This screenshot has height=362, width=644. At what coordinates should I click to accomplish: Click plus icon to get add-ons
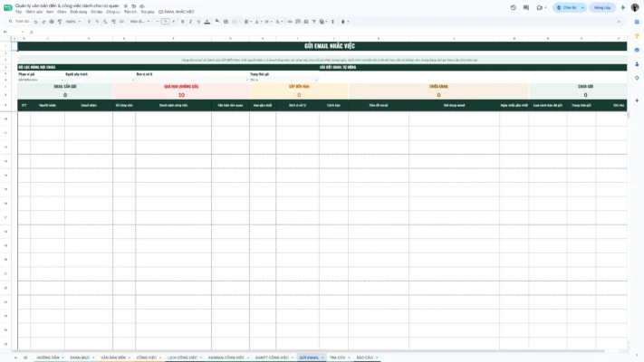tap(637, 100)
